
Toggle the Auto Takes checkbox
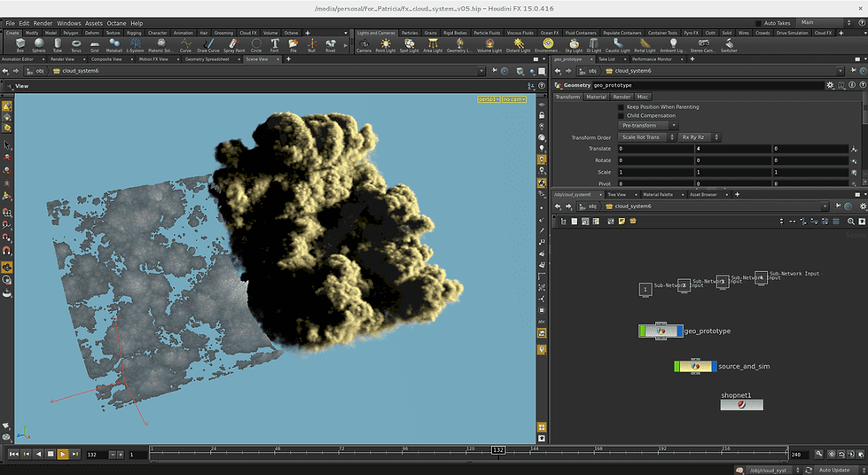click(x=758, y=23)
